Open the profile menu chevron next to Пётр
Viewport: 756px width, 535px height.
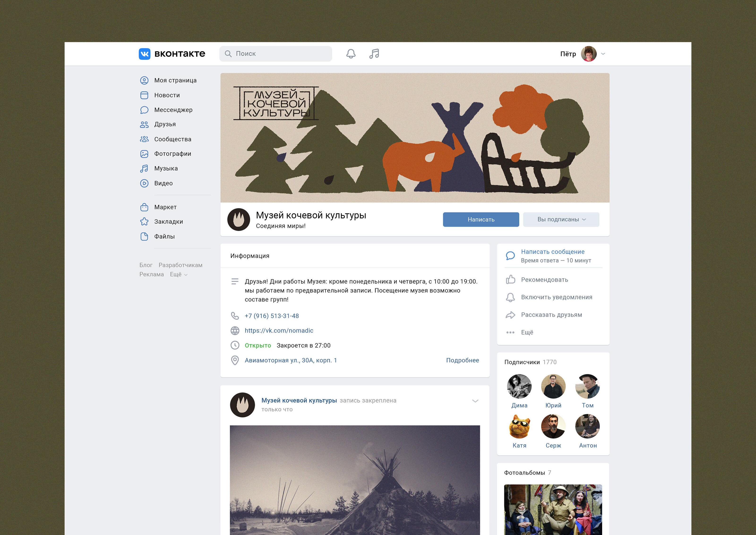pos(603,54)
